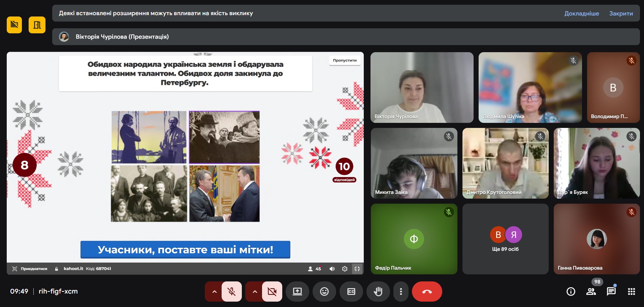Select Ганна Пивоварова participant tile
This screenshot has height=307, width=644.
[x=597, y=239]
